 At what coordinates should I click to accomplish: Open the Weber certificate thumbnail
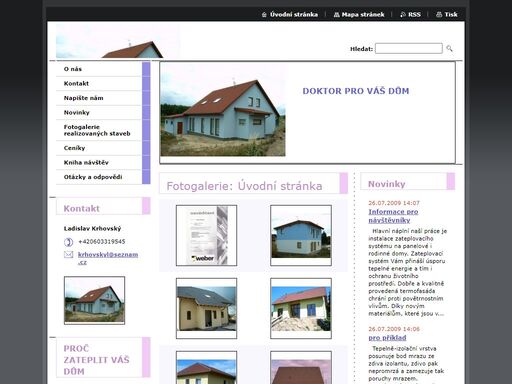(207, 235)
